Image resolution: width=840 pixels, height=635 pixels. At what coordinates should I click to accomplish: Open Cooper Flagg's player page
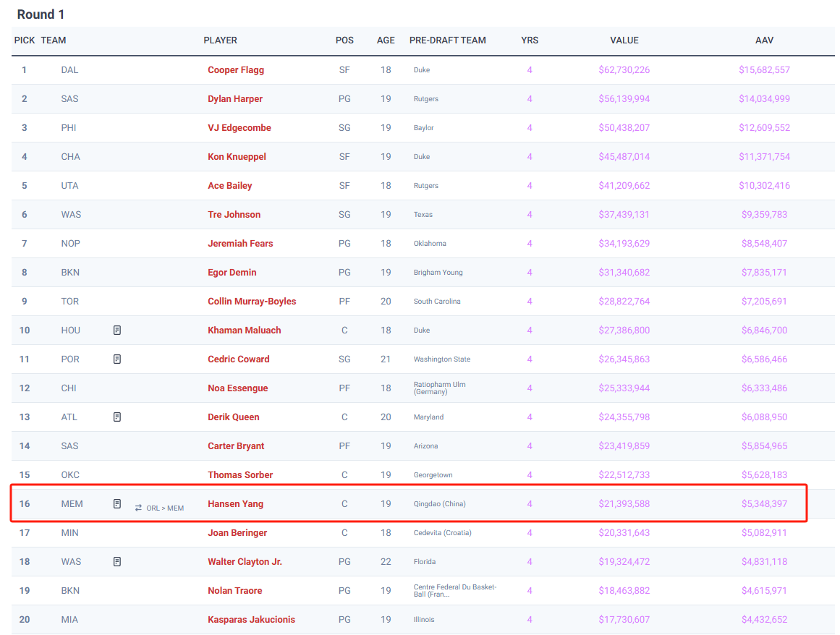point(236,70)
